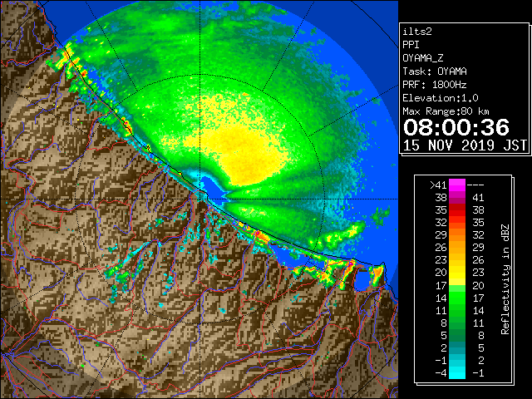Click the 'Task: OYAMA' line

(x=435, y=71)
